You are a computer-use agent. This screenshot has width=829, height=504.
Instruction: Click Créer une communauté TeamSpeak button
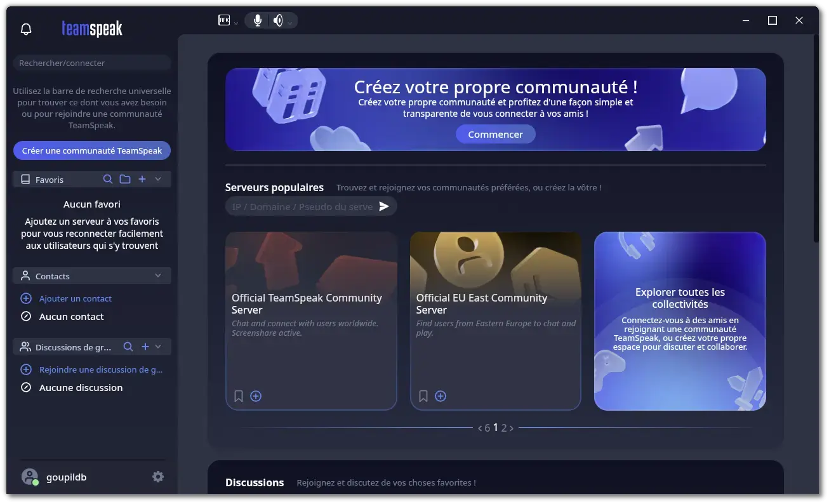(x=92, y=150)
